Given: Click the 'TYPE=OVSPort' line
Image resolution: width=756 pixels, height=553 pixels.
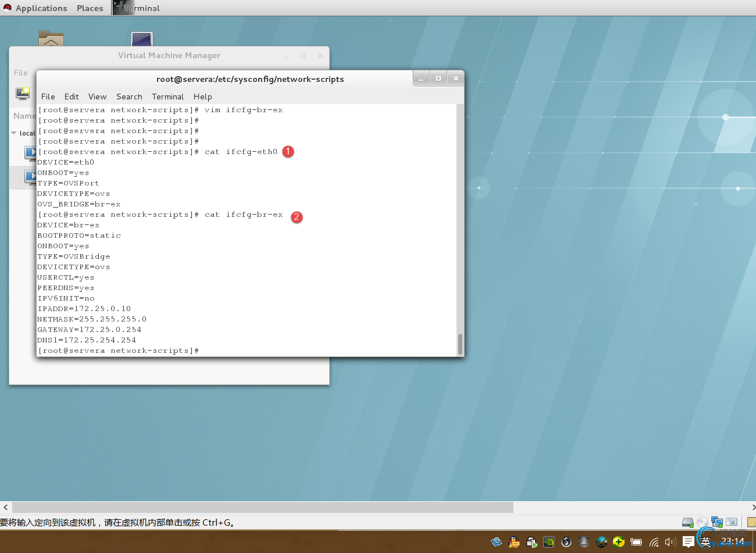Looking at the screenshot, I should tap(68, 183).
